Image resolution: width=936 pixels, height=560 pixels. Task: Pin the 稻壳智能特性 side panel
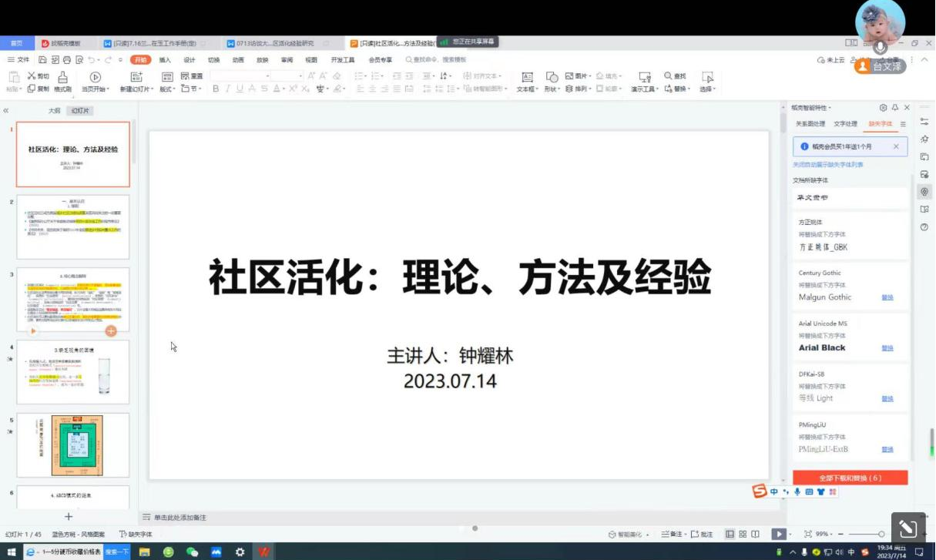pyautogui.click(x=895, y=107)
